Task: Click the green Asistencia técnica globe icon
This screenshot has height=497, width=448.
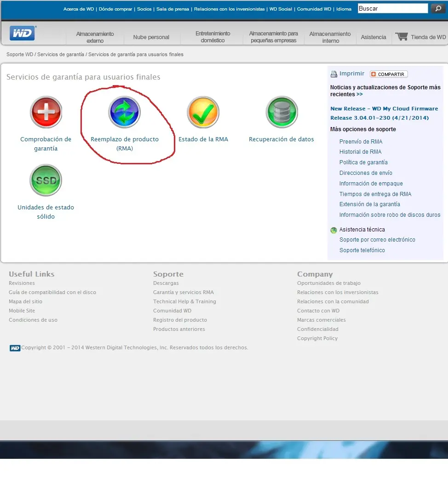Action: click(333, 230)
